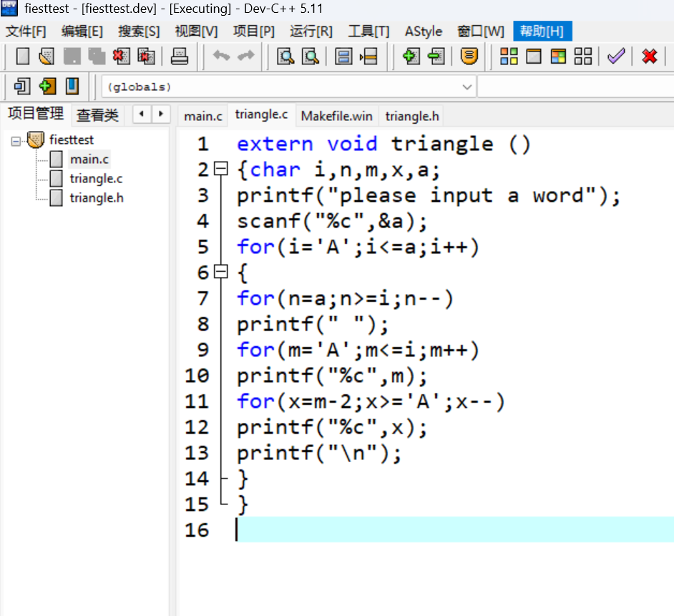This screenshot has width=674, height=616.
Task: Click the Save file toolbar icon
Action: click(72, 57)
